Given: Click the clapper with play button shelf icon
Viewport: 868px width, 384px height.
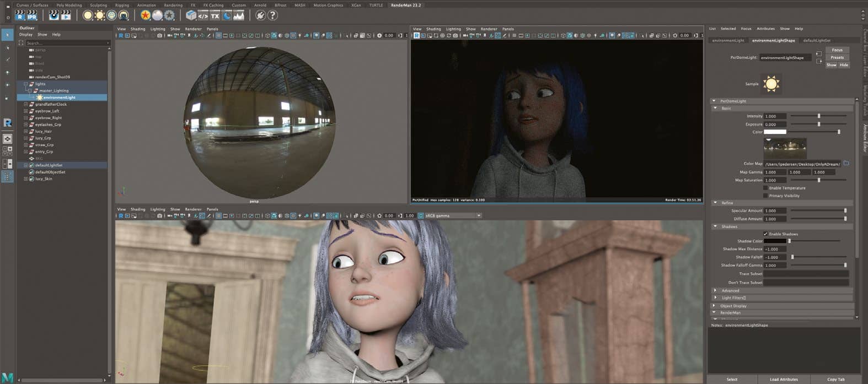Looking at the screenshot, I should coord(66,15).
